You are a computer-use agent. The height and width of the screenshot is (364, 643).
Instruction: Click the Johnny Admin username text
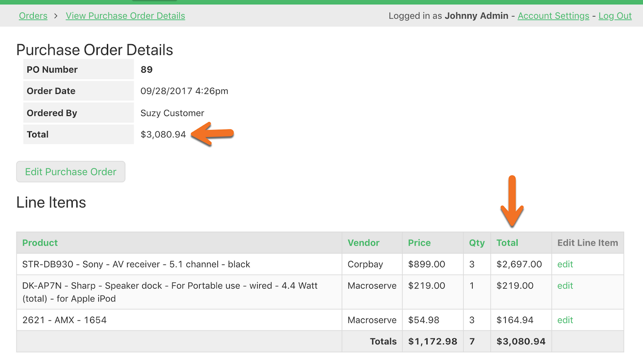tap(476, 16)
